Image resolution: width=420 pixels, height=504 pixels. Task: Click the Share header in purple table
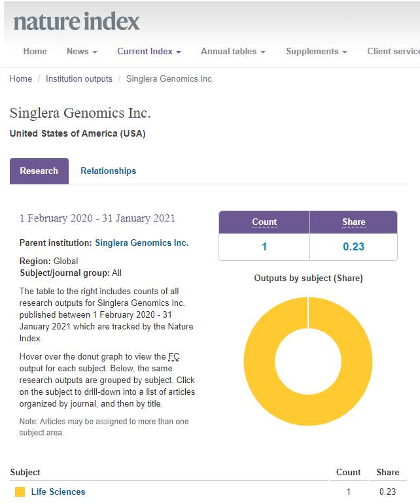click(354, 222)
